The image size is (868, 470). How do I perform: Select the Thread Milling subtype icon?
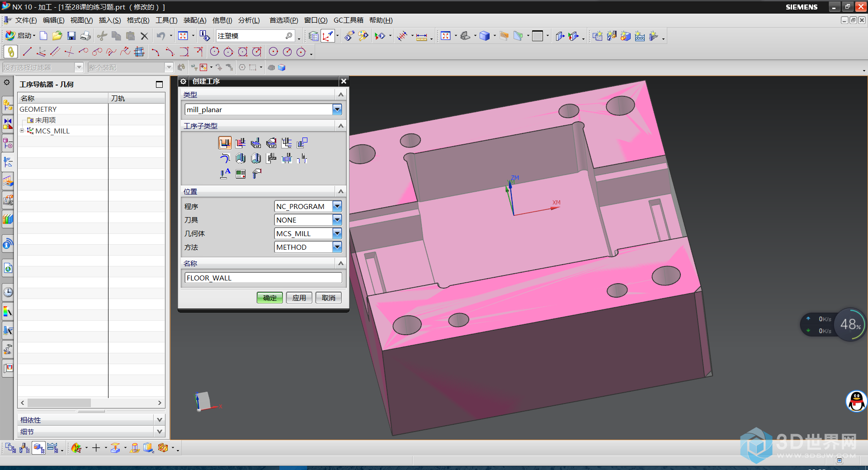pos(302,158)
